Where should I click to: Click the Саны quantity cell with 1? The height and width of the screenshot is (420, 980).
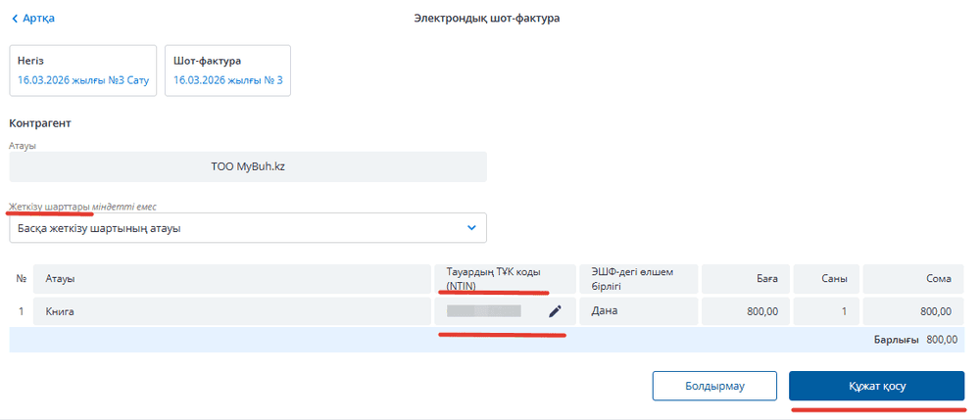click(x=826, y=311)
